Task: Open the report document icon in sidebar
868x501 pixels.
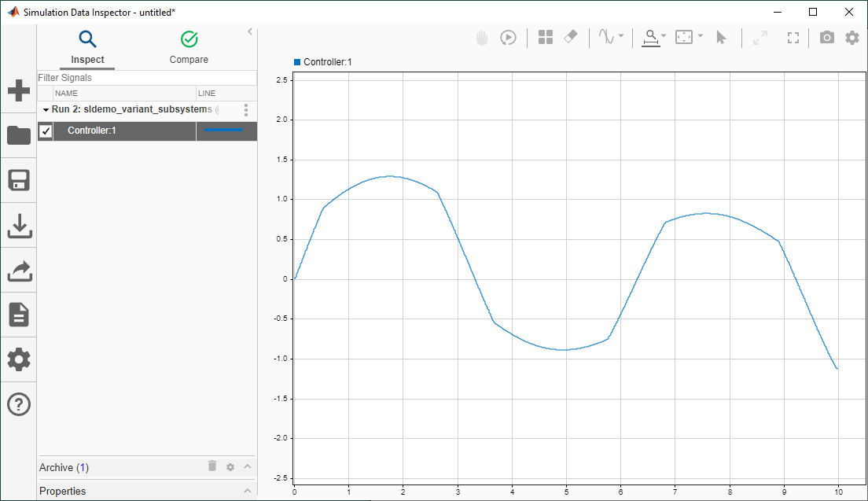Action: coord(18,315)
